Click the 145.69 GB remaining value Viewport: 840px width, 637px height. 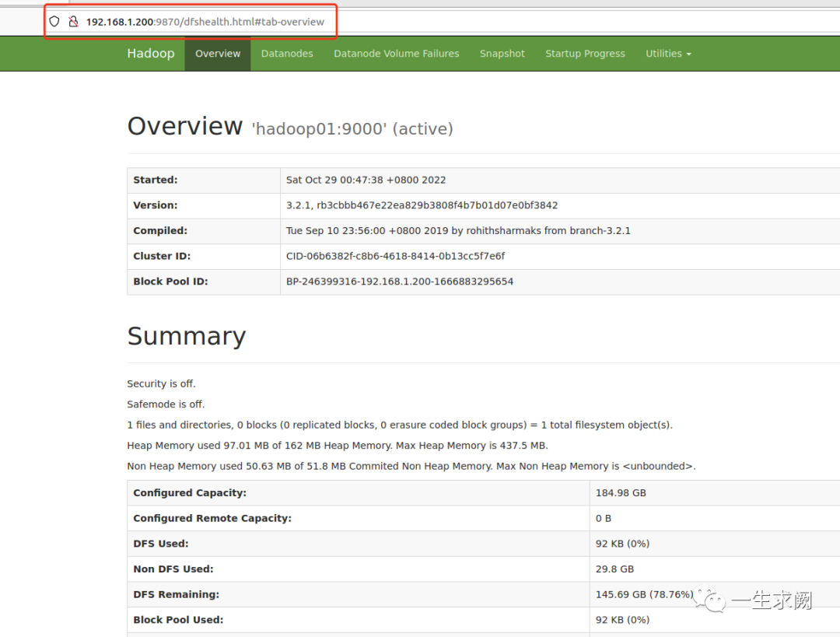(645, 595)
